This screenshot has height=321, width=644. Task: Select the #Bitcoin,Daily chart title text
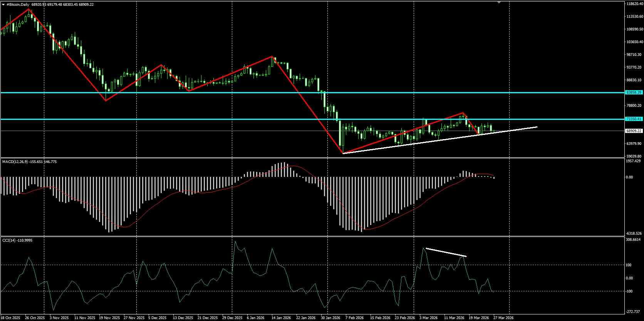(17, 4)
